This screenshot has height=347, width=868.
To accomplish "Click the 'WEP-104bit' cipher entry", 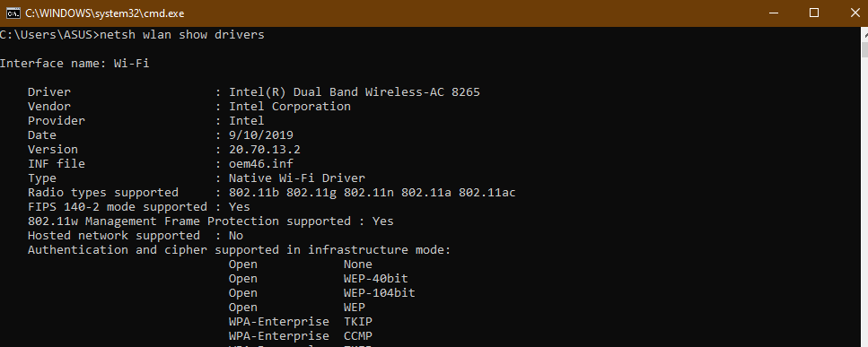I will coord(379,293).
